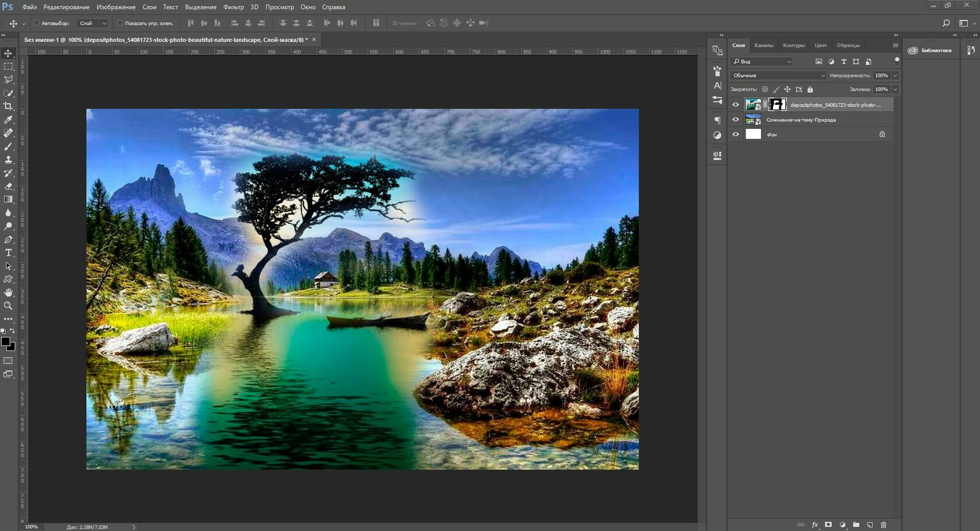
Task: Select the Hand tool
Action: pos(8,293)
